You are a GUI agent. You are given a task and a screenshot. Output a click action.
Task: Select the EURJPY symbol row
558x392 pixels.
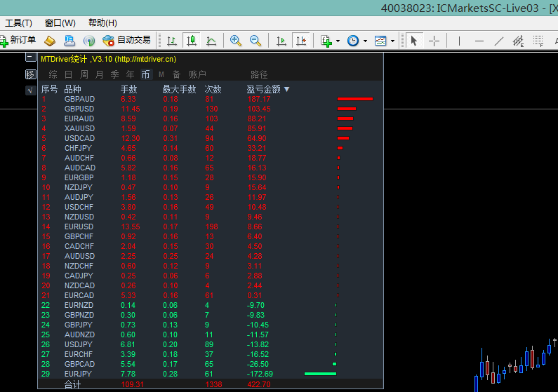(211, 374)
